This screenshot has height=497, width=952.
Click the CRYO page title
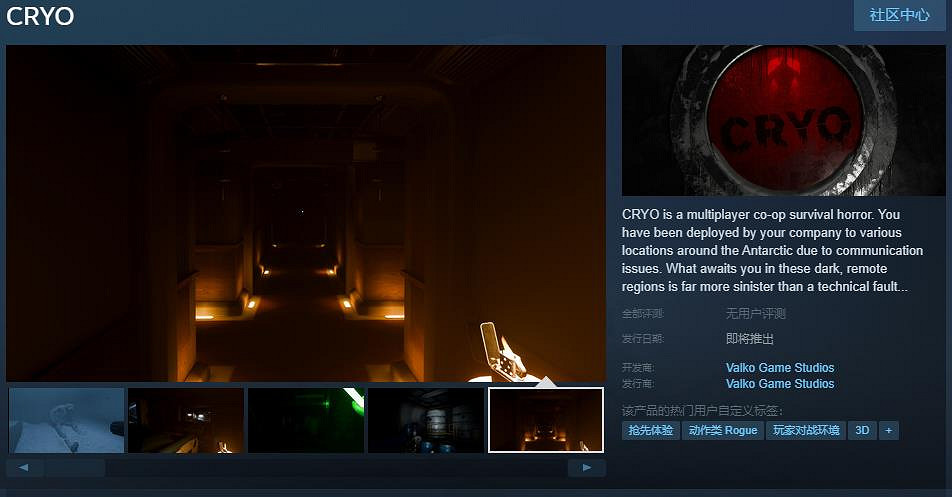click(x=40, y=16)
